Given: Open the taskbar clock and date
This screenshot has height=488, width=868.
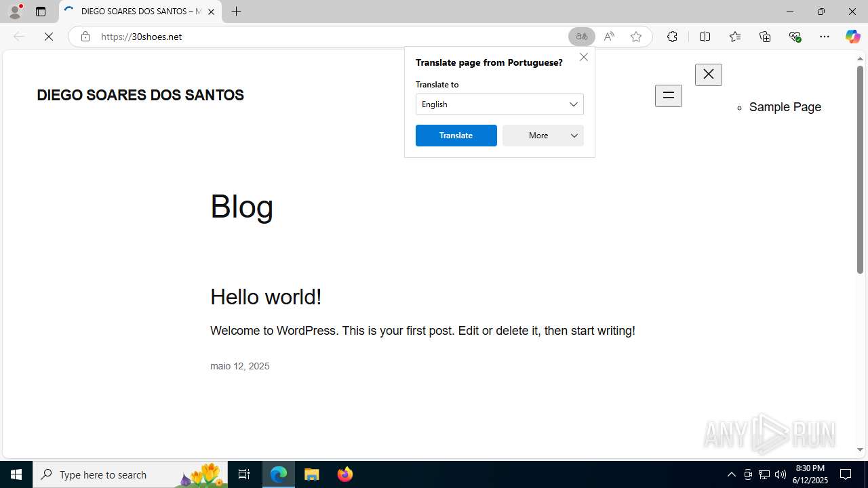Looking at the screenshot, I should coord(811,474).
